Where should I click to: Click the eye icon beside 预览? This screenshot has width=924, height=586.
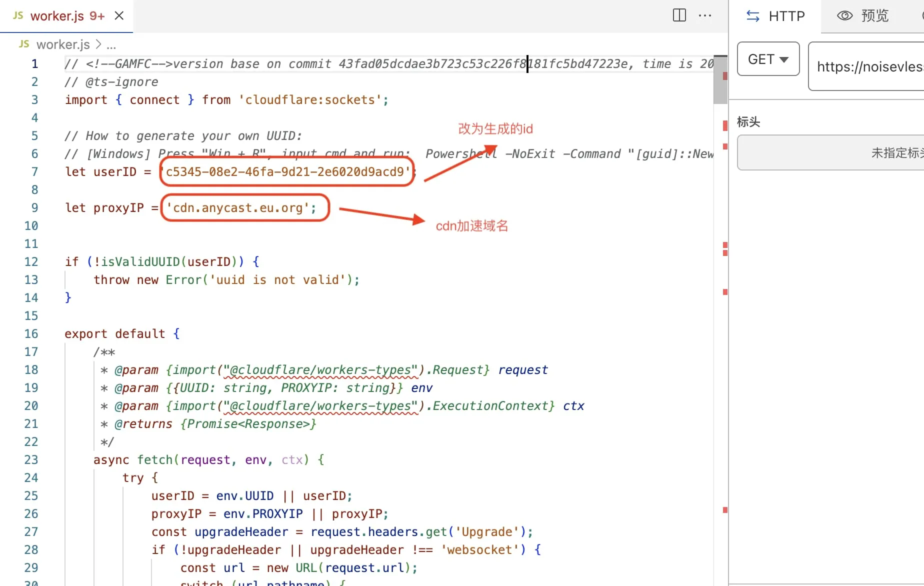(x=844, y=16)
